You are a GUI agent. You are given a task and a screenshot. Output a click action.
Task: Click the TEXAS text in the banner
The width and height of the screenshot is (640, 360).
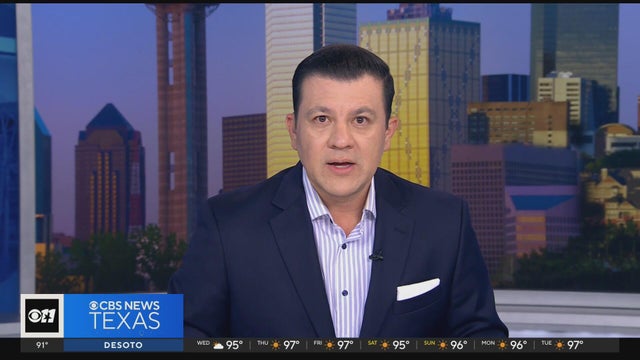click(125, 321)
